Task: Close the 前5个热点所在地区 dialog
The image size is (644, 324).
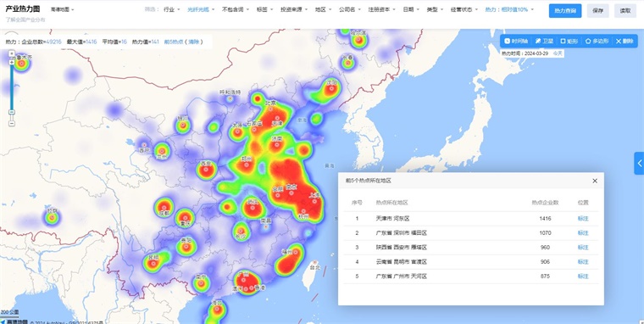Action: pos(595,181)
